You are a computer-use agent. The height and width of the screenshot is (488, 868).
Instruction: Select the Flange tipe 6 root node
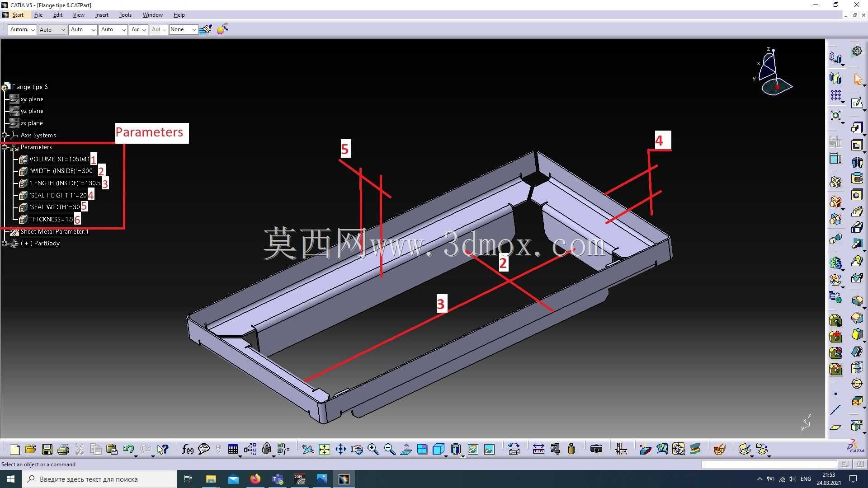(x=30, y=87)
